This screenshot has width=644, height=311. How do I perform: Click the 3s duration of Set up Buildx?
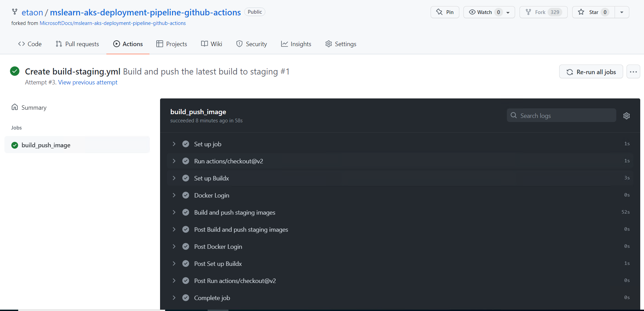point(627,178)
